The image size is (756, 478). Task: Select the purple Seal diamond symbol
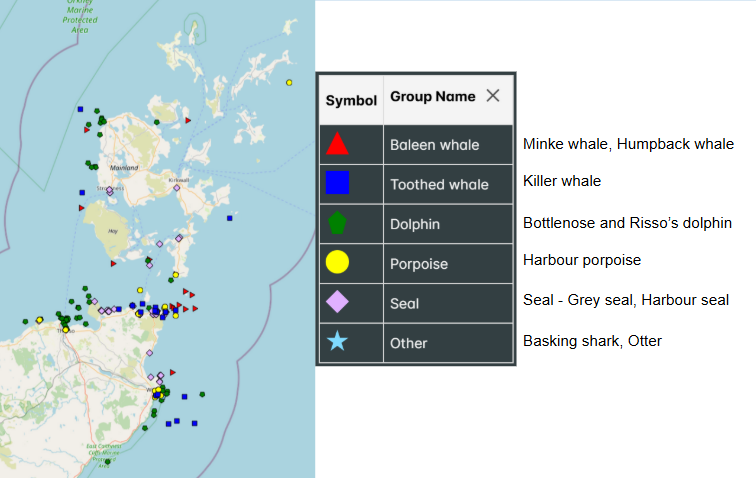[x=338, y=302]
